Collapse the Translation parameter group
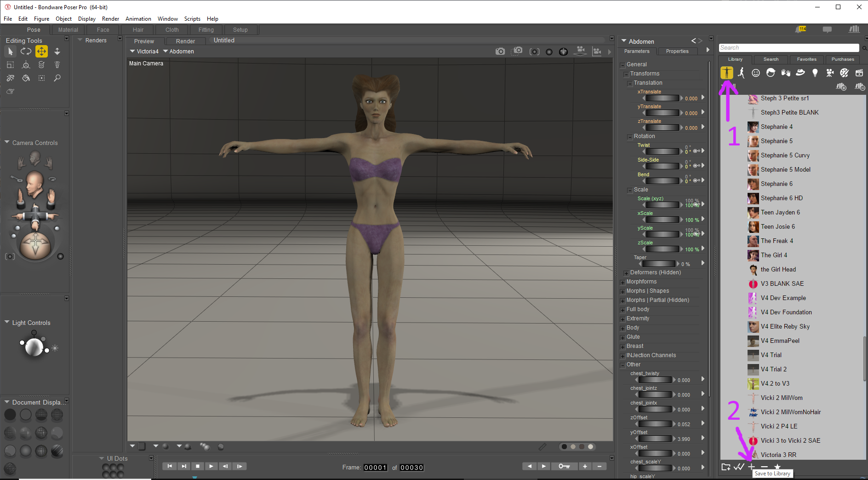The width and height of the screenshot is (868, 480). [x=630, y=84]
